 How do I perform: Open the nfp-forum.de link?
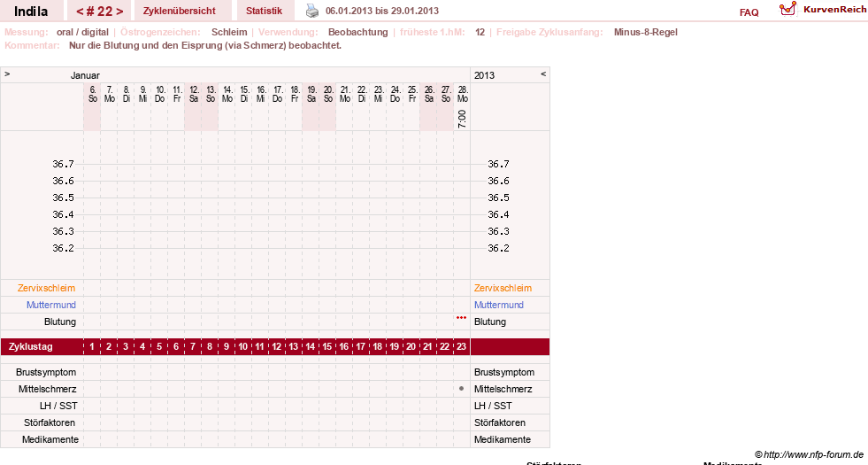tap(809, 454)
